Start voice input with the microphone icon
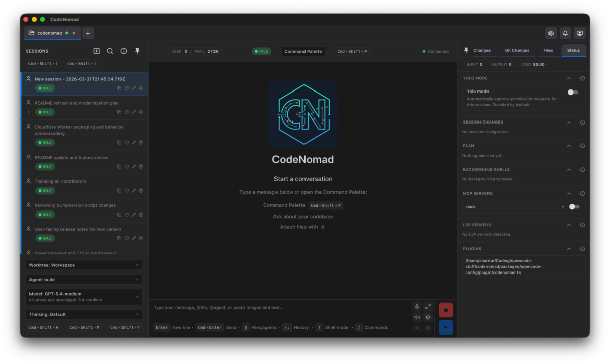Viewport: 610px width, 364px height. [417, 307]
